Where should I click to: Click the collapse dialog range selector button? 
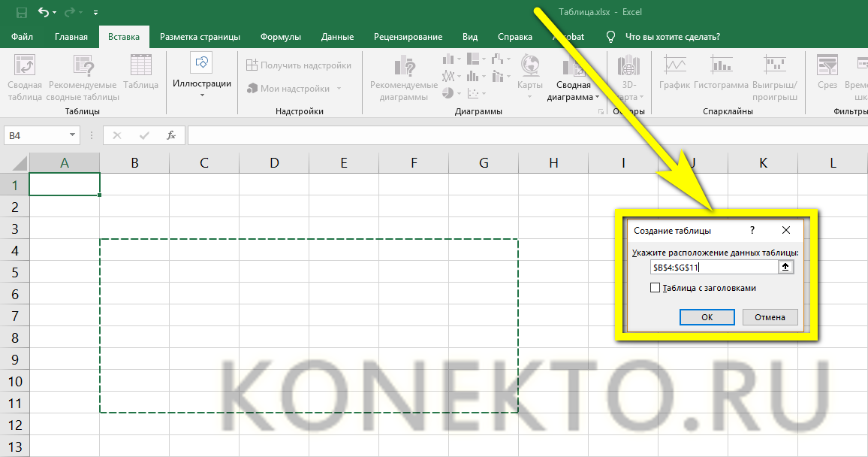[x=786, y=267]
